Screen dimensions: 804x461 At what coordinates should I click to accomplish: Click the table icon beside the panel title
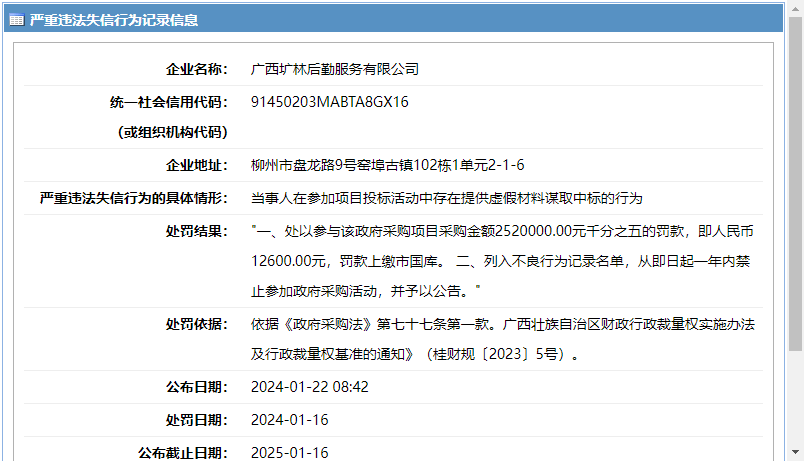[16, 20]
